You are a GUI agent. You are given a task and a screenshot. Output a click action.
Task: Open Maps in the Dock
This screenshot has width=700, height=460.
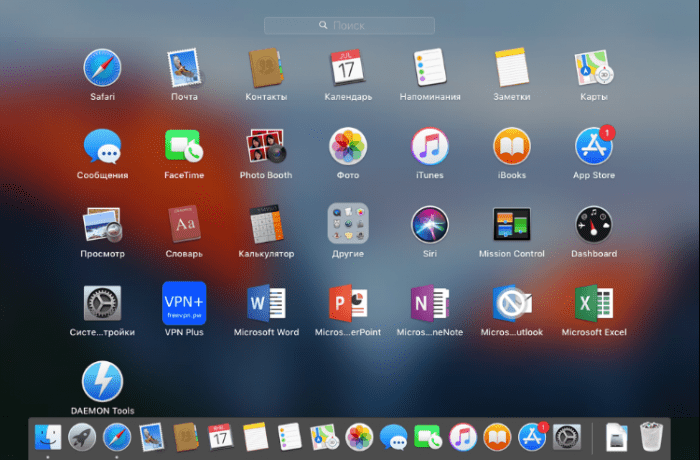coord(324,437)
